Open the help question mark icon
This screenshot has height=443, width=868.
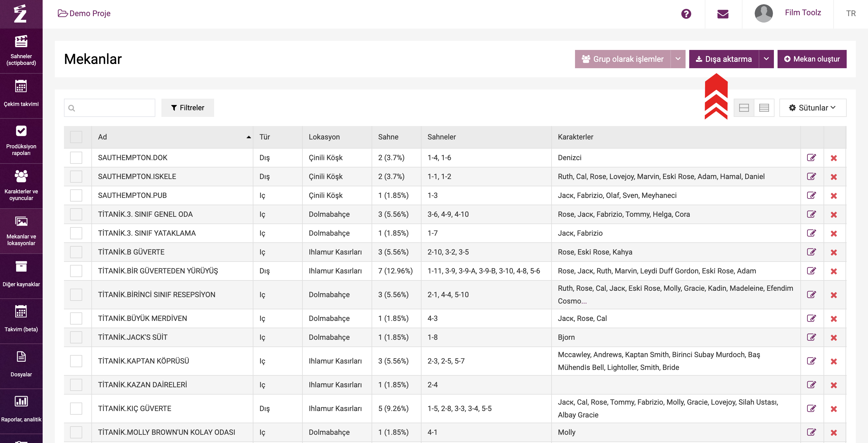[x=686, y=14]
